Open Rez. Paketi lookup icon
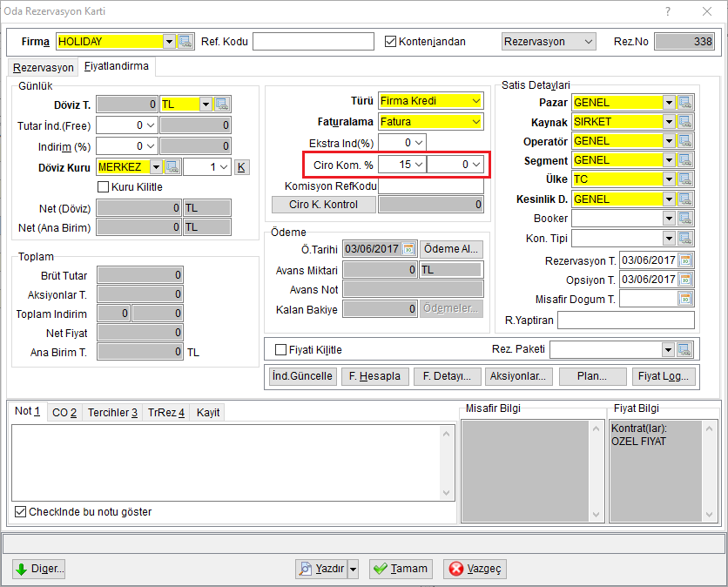The image size is (728, 587). click(684, 350)
